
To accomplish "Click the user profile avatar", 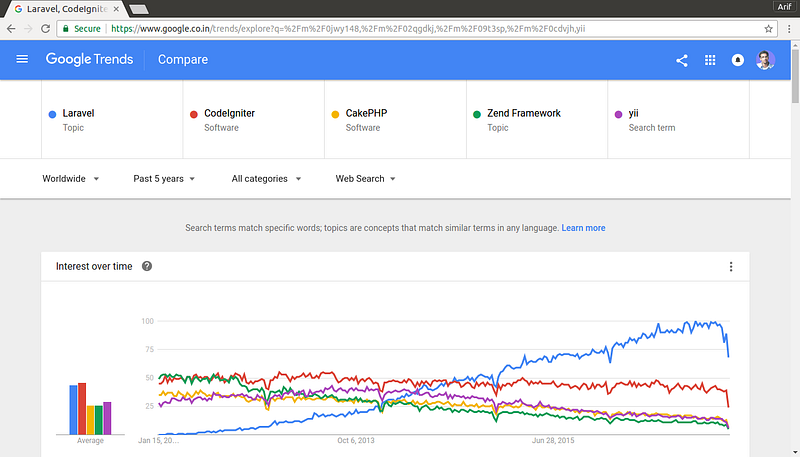I will (x=765, y=60).
